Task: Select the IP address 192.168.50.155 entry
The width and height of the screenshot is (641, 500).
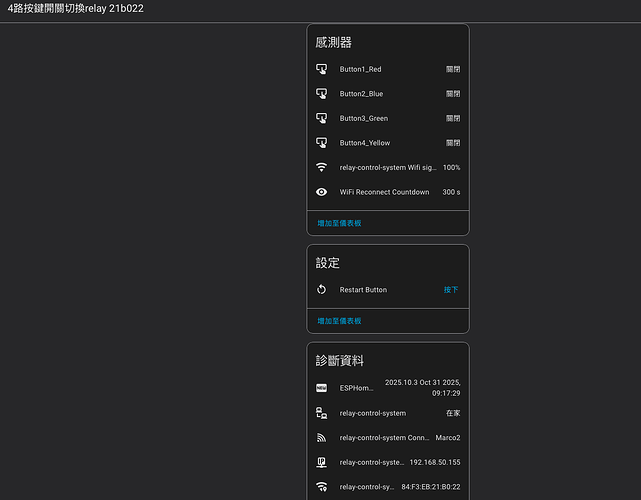Action: point(434,462)
